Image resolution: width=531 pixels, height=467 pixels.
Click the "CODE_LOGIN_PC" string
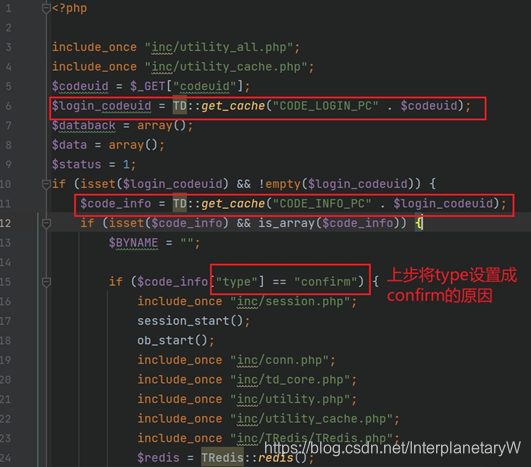(x=325, y=106)
